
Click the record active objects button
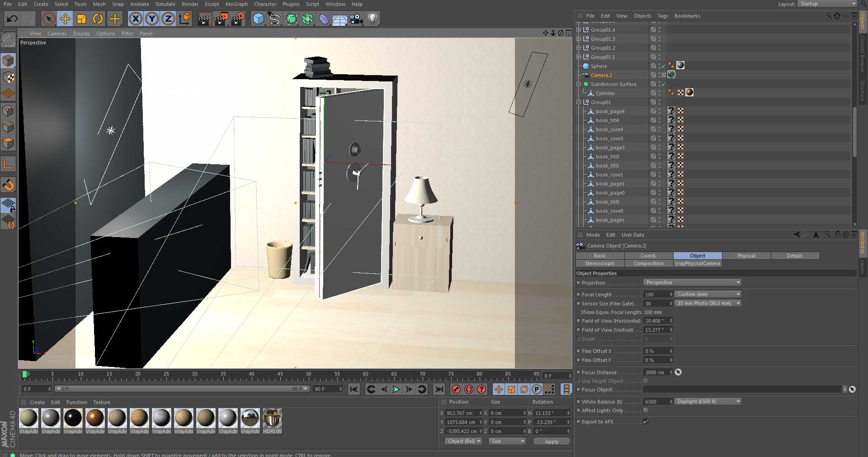click(x=456, y=389)
